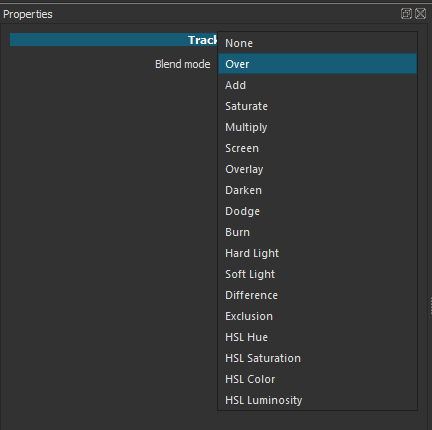Choose Multiply blend mode

click(317, 127)
